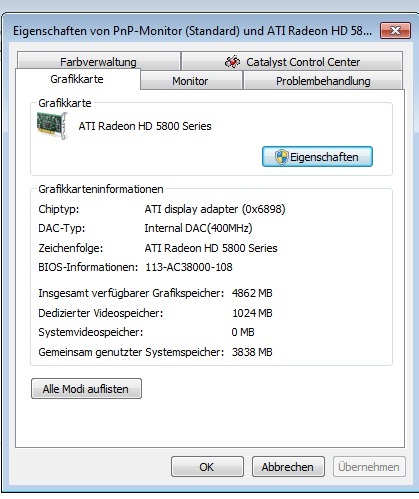Screen dimensions: 419x499
Task: Cancel with the Abbrechen button
Action: click(288, 467)
